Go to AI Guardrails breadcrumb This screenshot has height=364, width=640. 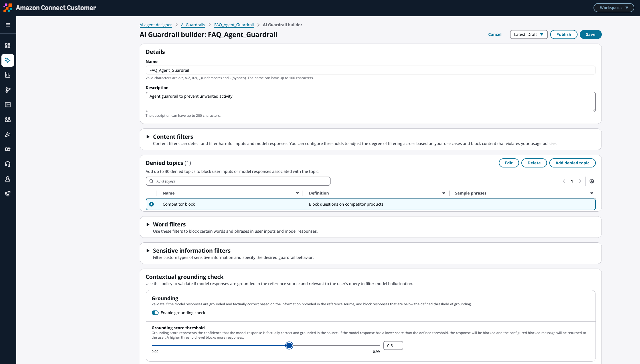click(x=193, y=25)
